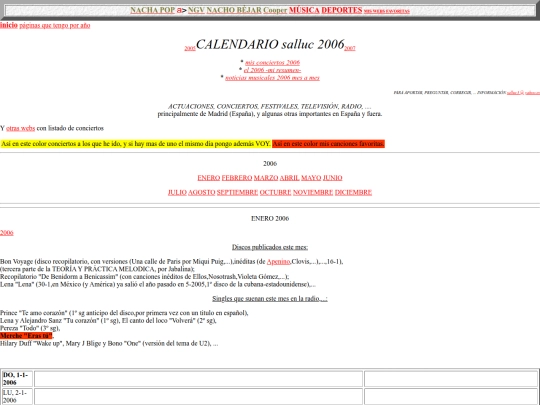The width and height of the screenshot is (540, 405).
Task: Go to the 2007 calendar link
Action: (350, 49)
